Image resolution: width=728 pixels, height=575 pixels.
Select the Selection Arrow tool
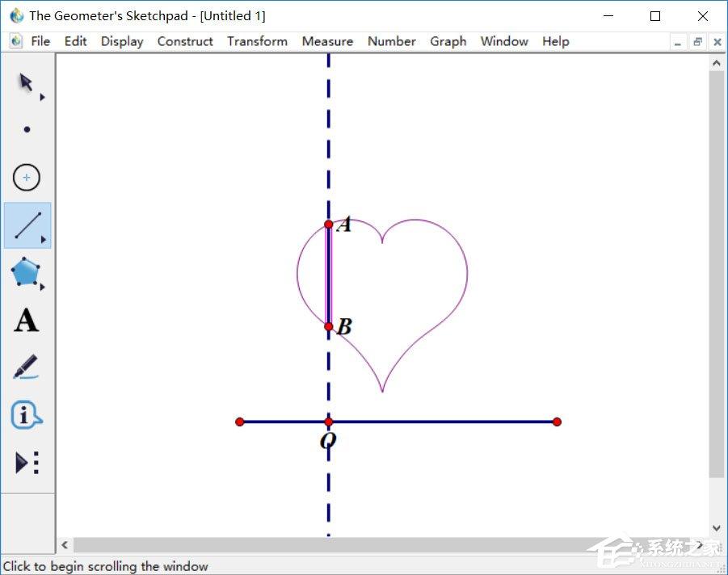pyautogui.click(x=26, y=82)
